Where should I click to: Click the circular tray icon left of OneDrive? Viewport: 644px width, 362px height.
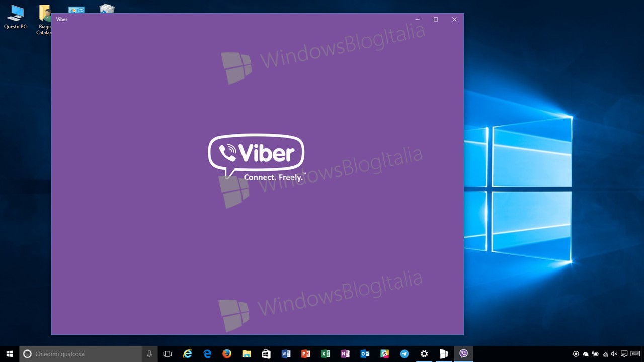pyautogui.click(x=576, y=354)
